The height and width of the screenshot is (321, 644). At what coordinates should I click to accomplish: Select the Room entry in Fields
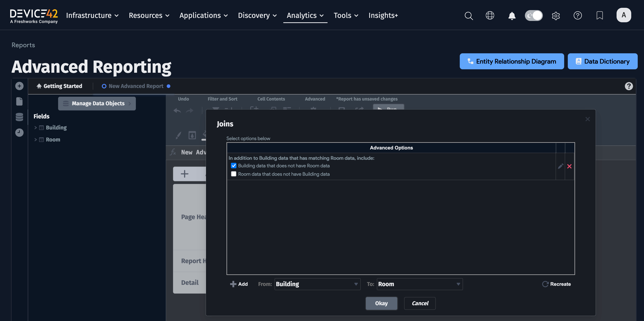click(53, 140)
